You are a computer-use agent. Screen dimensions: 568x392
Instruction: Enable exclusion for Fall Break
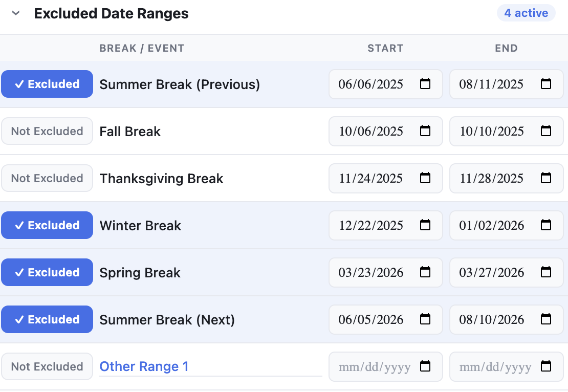tap(47, 131)
